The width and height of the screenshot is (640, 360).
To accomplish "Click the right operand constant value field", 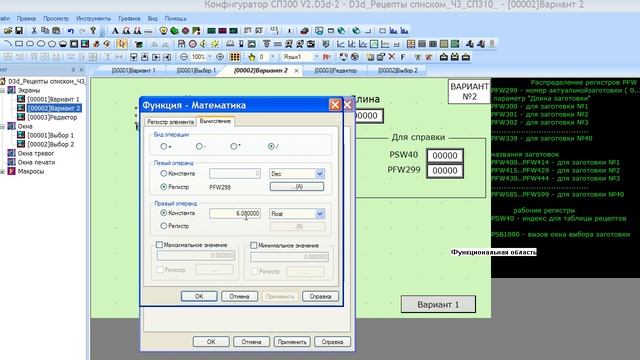I will 235,213.
